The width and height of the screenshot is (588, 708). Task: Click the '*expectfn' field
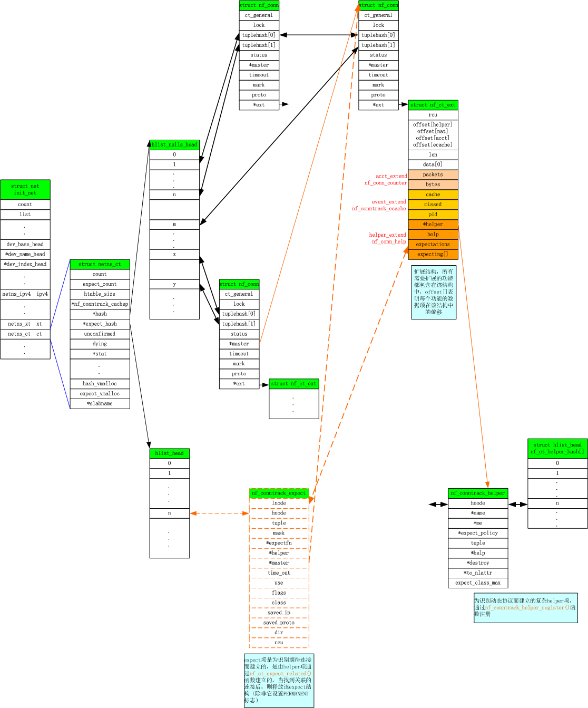click(279, 544)
